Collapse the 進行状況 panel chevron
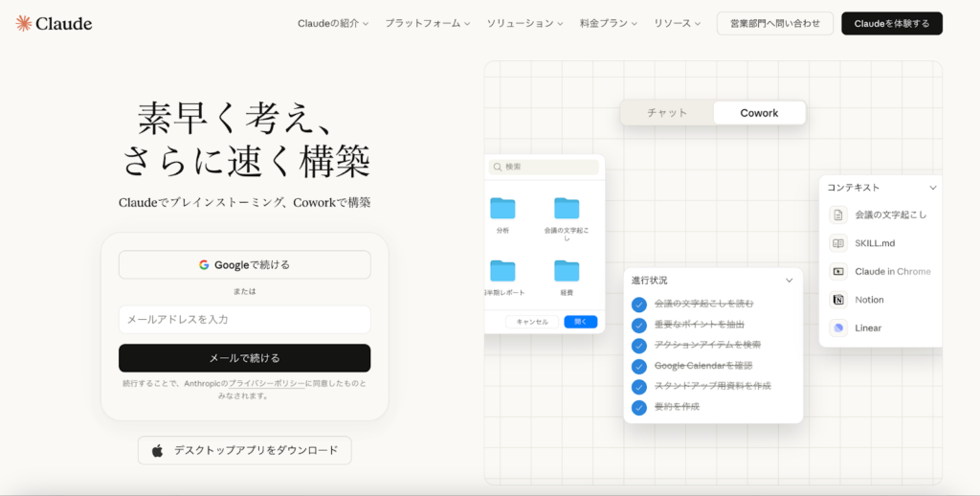Viewport: 980px width, 496px height. pos(789,281)
